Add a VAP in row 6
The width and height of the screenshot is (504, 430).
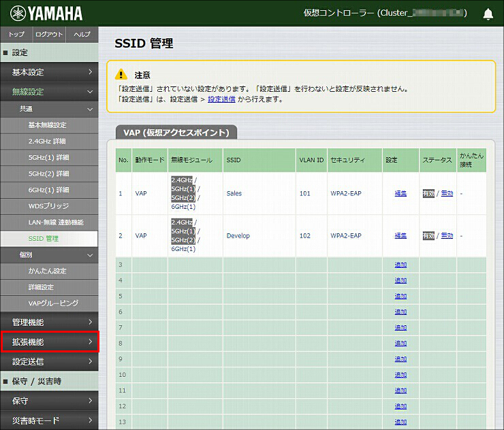400,312
